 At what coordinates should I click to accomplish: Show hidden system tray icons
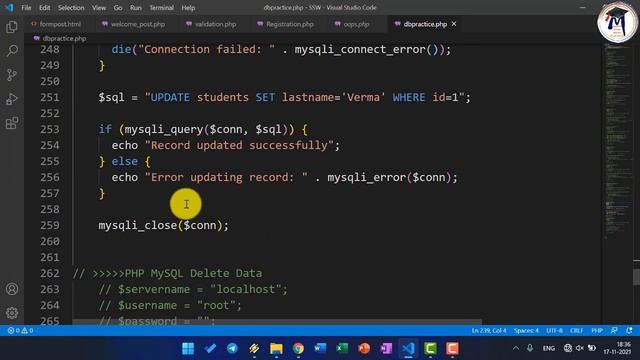pyautogui.click(x=516, y=348)
